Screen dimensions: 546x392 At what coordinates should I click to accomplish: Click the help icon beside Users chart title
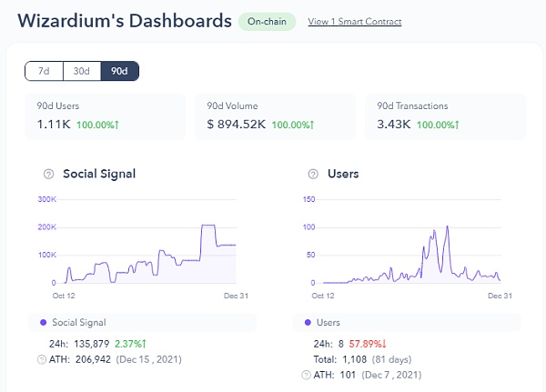(x=313, y=174)
